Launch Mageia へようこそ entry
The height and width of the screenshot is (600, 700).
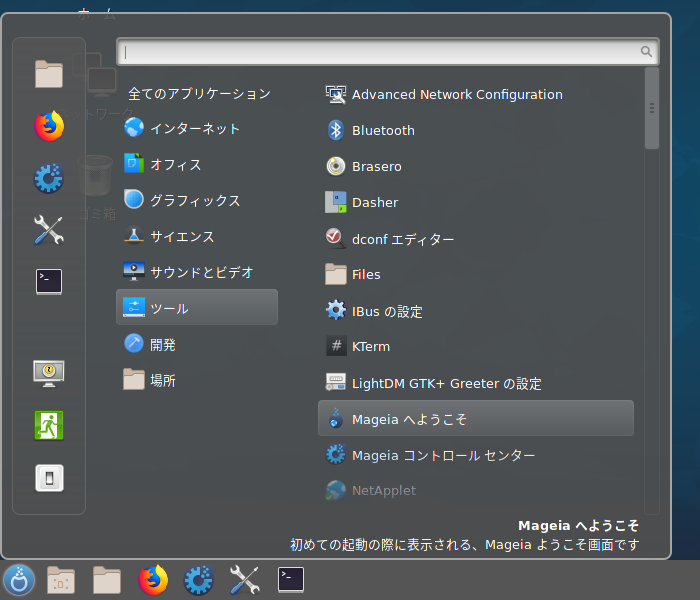(475, 418)
